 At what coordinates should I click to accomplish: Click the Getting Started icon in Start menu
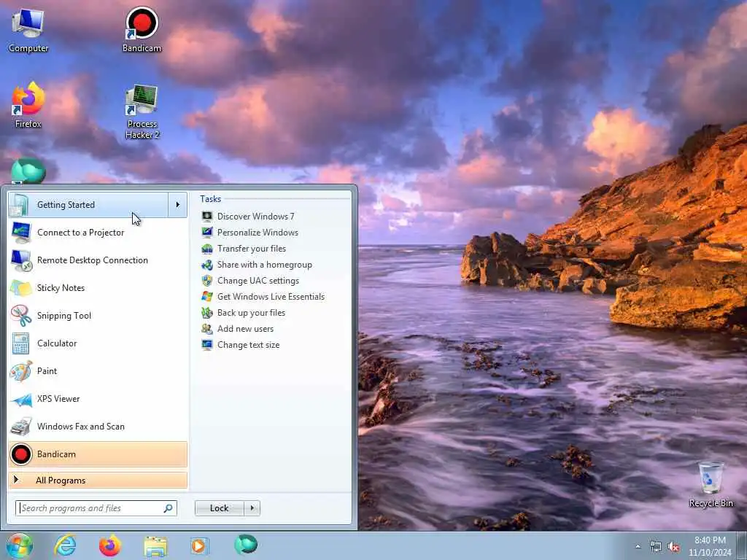[20, 205]
